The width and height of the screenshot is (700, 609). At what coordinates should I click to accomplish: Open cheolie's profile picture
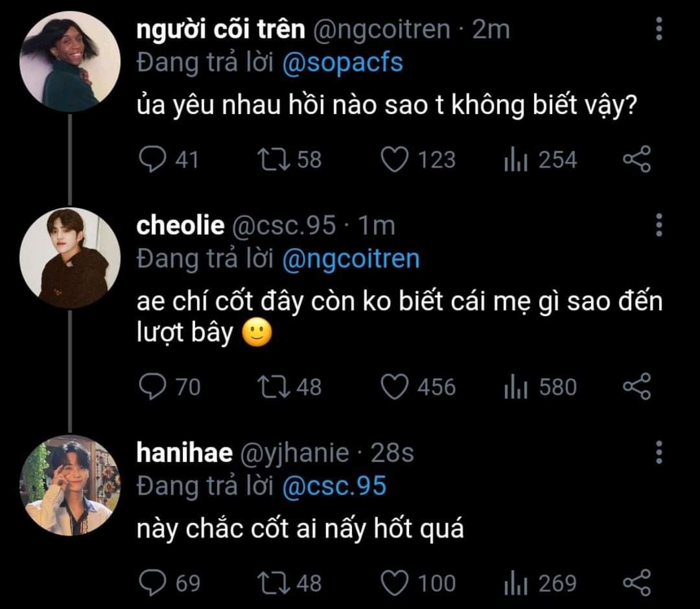click(70, 257)
